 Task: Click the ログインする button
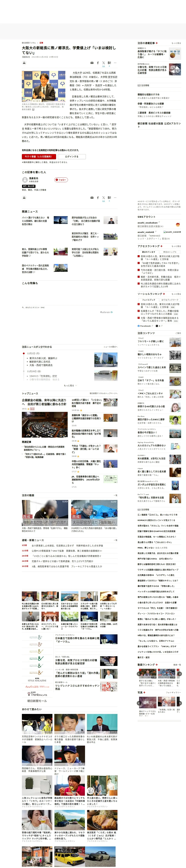coord(72,156)
